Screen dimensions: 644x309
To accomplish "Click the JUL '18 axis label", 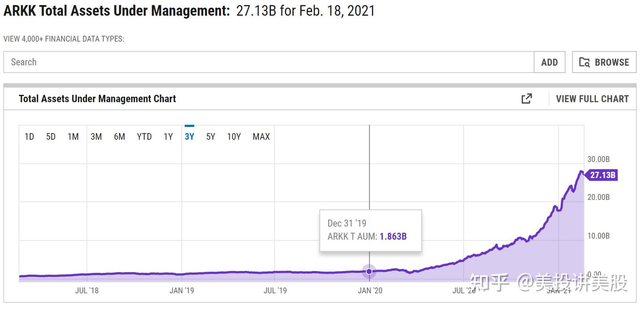I will [x=87, y=291].
